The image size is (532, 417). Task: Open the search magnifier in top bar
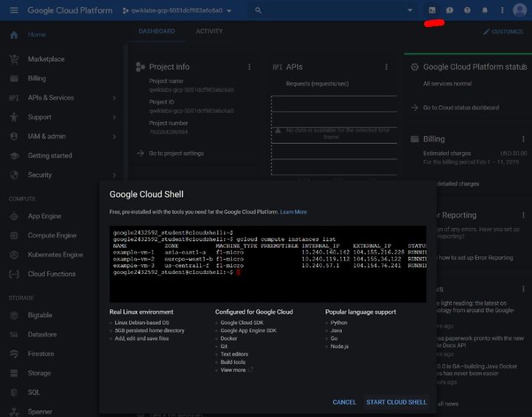pyautogui.click(x=258, y=10)
